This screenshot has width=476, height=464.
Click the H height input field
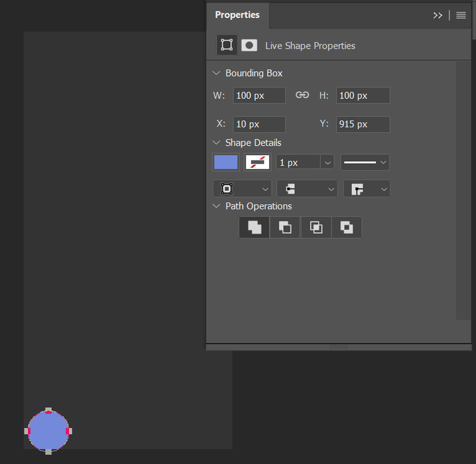tap(363, 95)
